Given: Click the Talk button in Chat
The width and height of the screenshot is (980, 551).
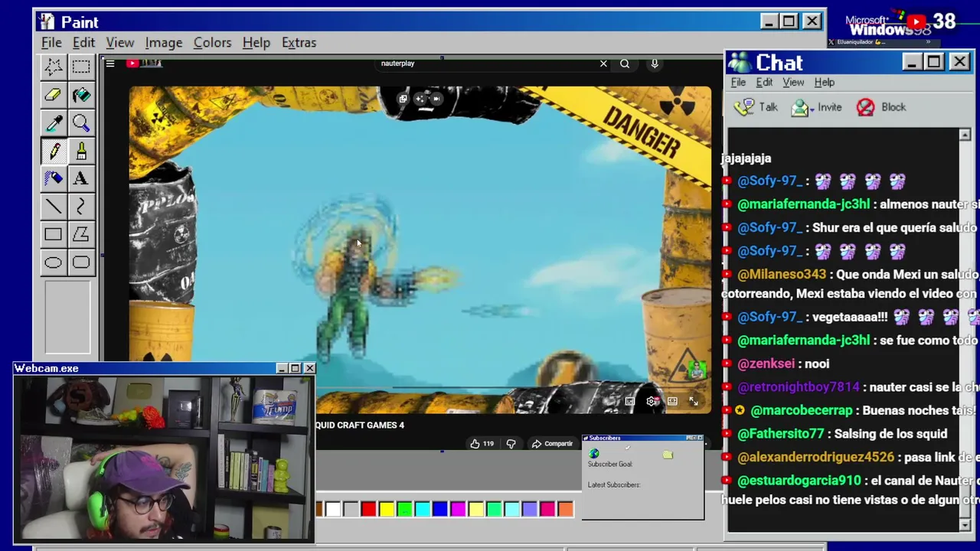Looking at the screenshot, I should [756, 107].
